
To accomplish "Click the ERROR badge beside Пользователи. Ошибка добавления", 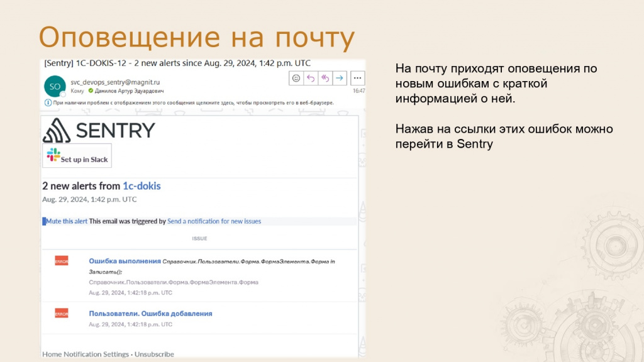I will tap(62, 314).
